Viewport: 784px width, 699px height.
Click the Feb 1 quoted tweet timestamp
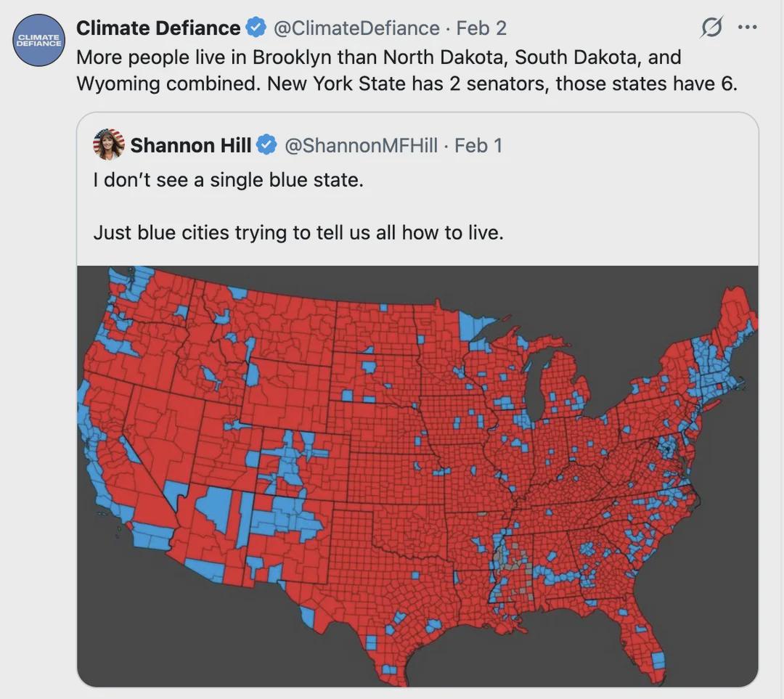click(478, 145)
